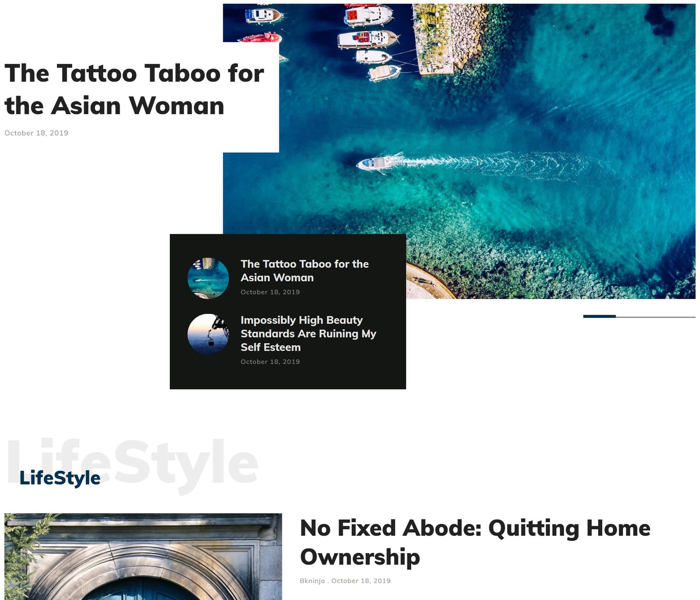Click date below Tattoo Taboo in dark panel

(270, 292)
